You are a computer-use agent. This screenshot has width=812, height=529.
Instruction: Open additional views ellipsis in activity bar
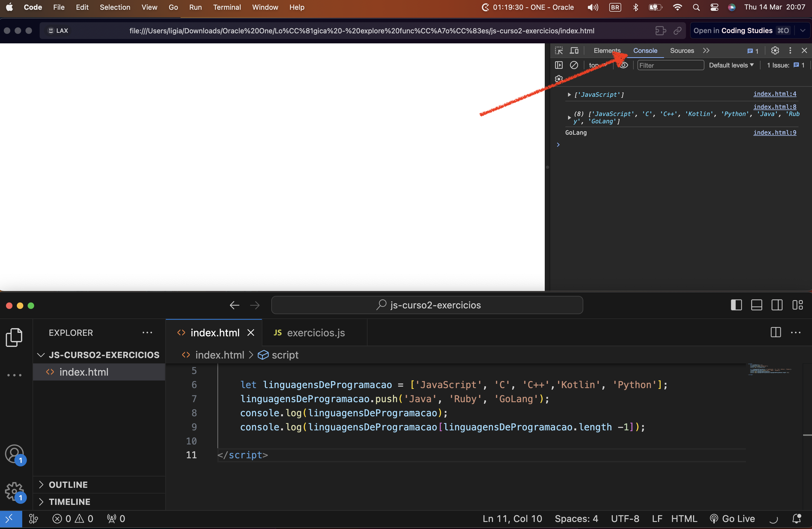[x=14, y=375]
